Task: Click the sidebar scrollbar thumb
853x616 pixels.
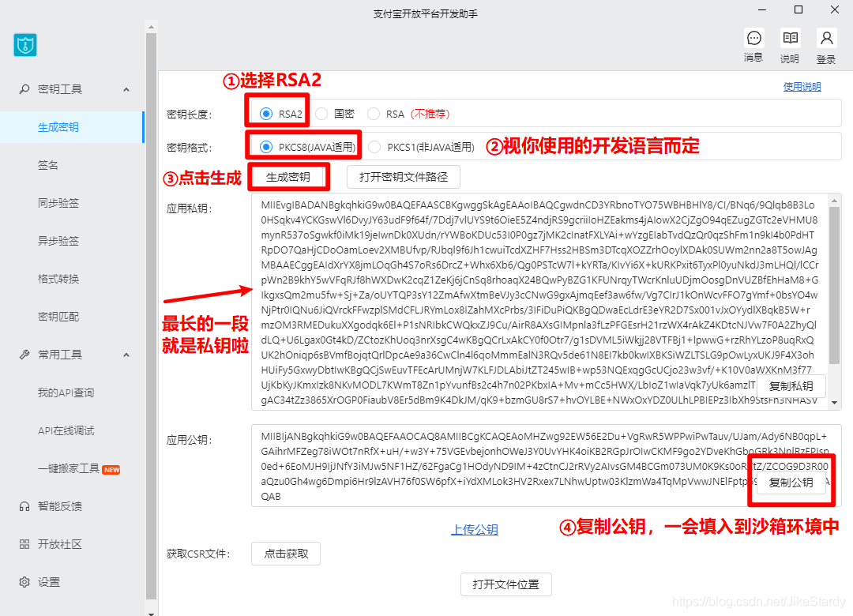Action: point(151,317)
